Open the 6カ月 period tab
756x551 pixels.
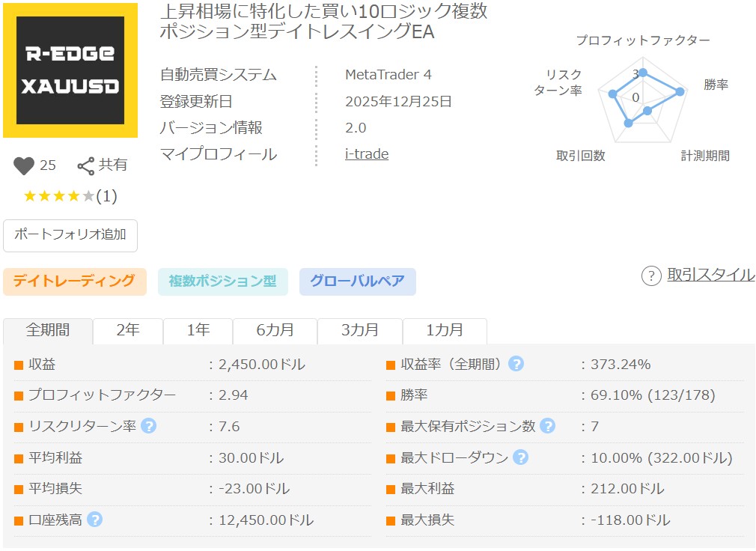click(275, 330)
